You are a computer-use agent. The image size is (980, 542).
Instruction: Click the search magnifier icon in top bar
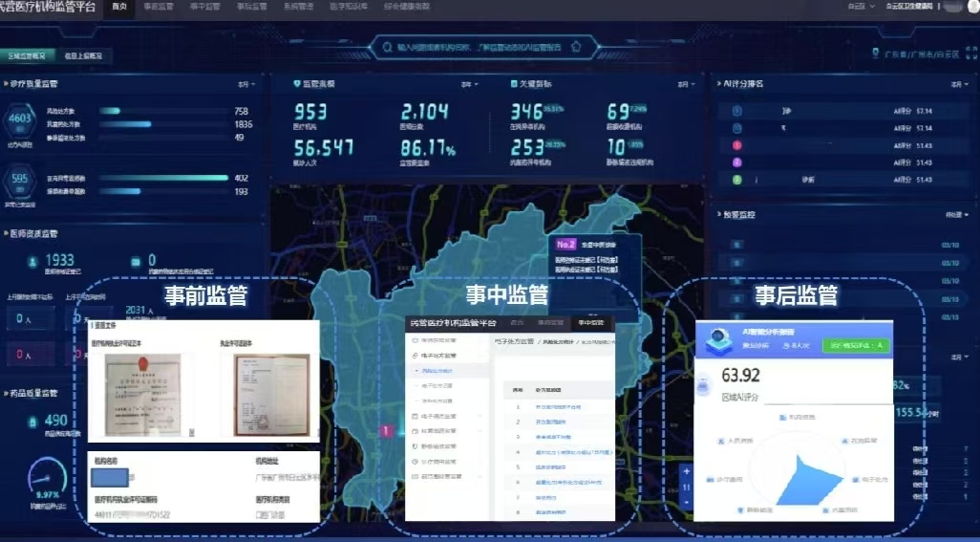click(386, 46)
